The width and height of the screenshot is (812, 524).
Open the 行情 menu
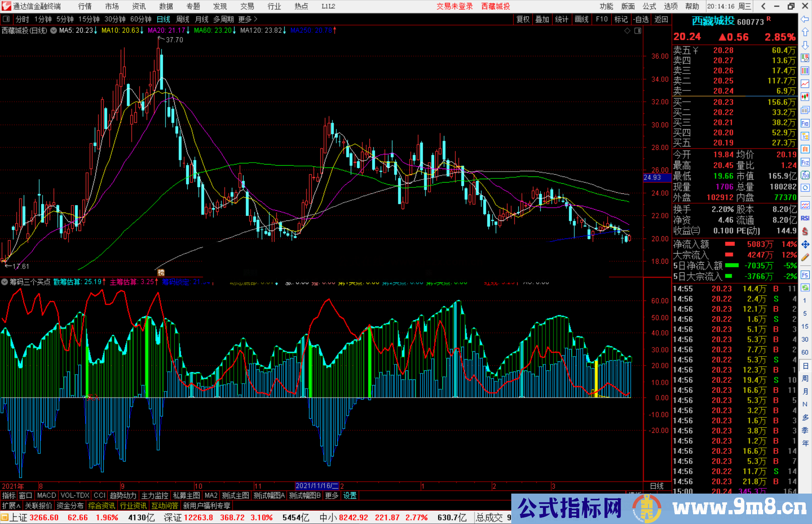[85, 6]
